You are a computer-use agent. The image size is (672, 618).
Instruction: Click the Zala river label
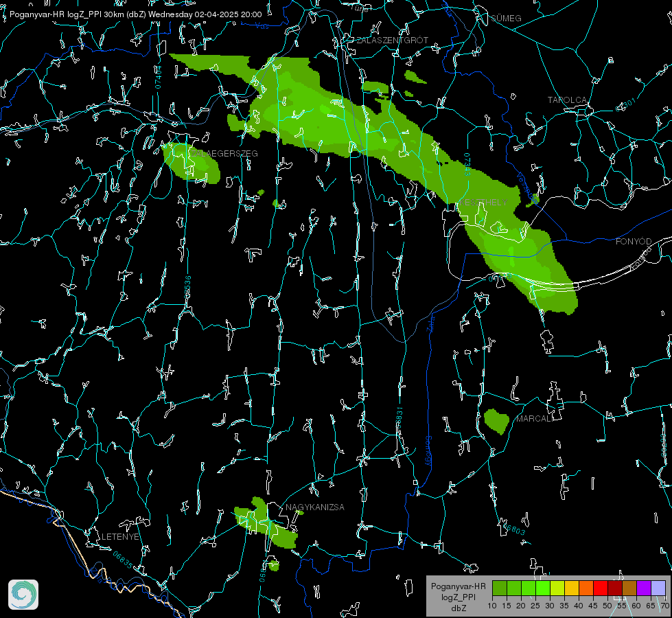[x=430, y=323]
